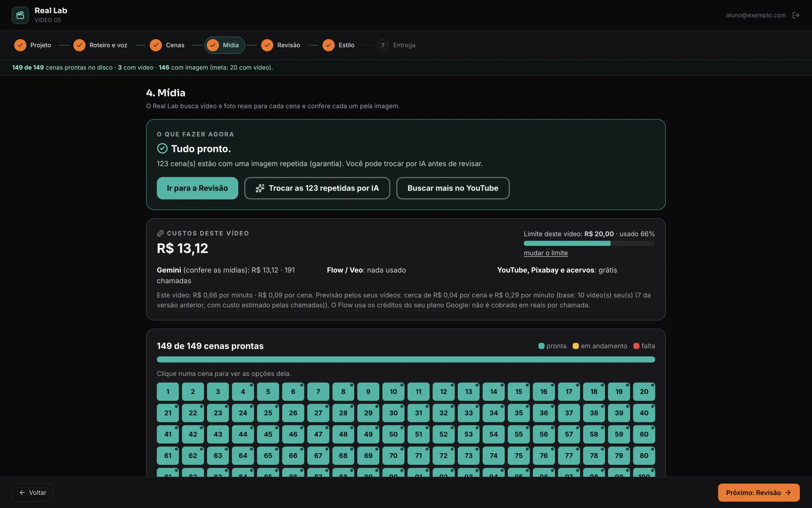The width and height of the screenshot is (812, 508).
Task: Click the pronta legend color swatch
Action: click(541, 346)
